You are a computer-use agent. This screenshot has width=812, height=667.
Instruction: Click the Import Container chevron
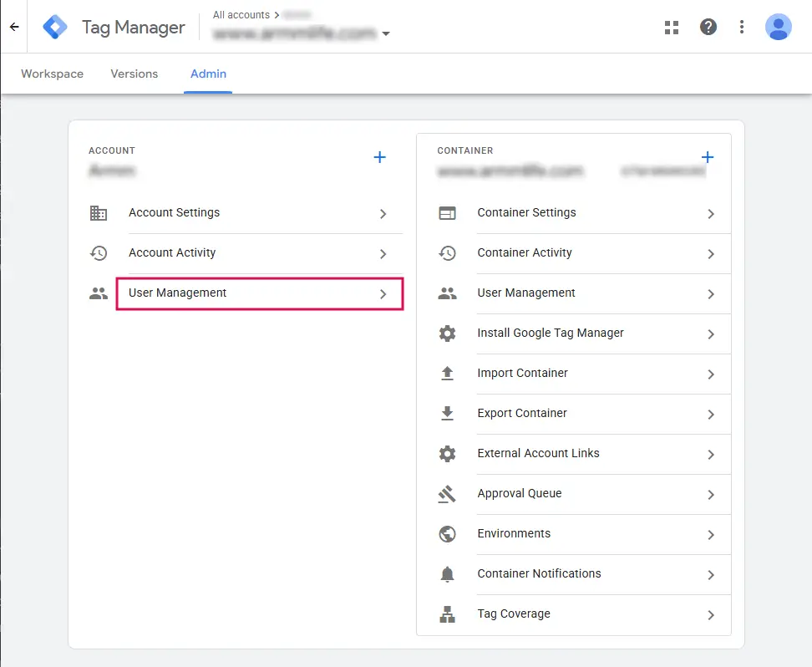(711, 374)
